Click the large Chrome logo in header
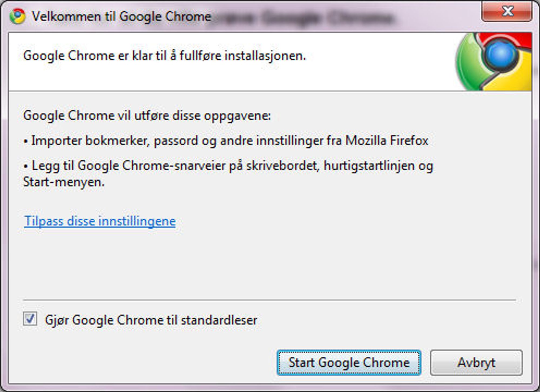 [494, 62]
